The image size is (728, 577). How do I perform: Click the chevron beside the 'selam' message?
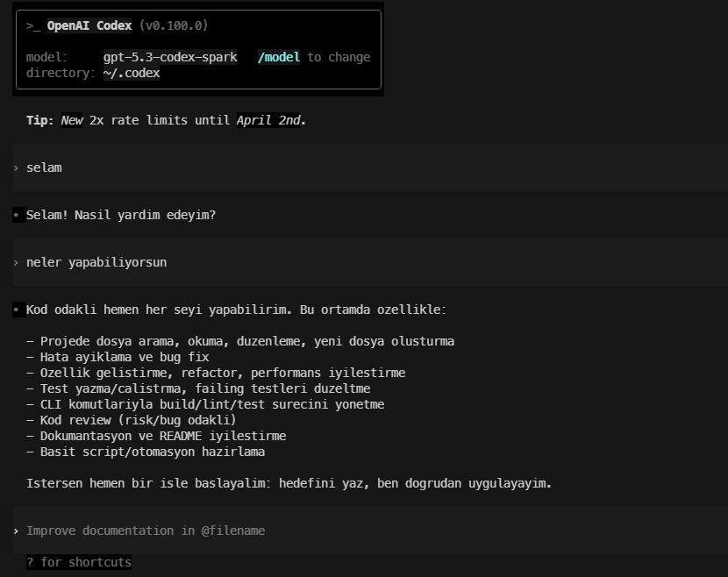click(17, 168)
